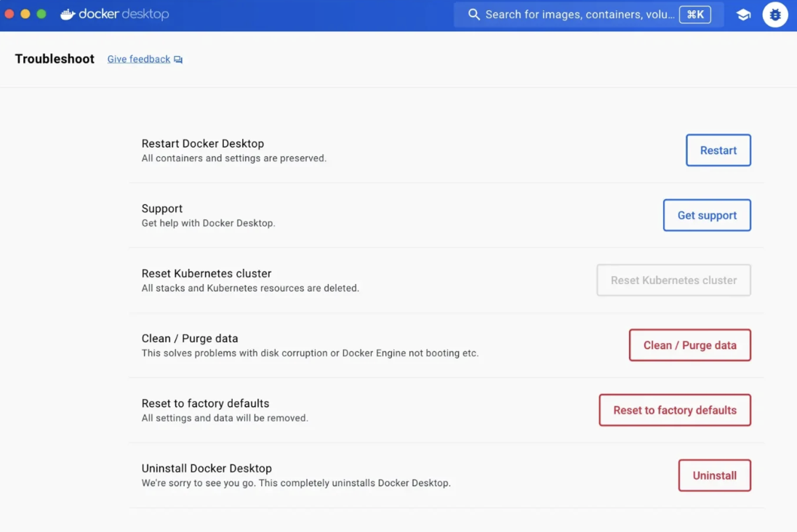Restart Docker Desktop with the Restart button
Viewport: 797px width, 532px height.
718,150
